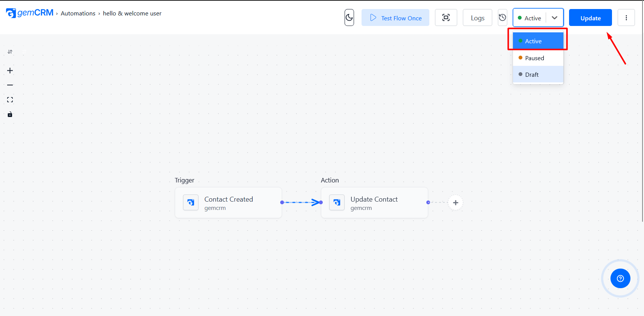
Task: Open version history clock icon
Action: (x=502, y=18)
